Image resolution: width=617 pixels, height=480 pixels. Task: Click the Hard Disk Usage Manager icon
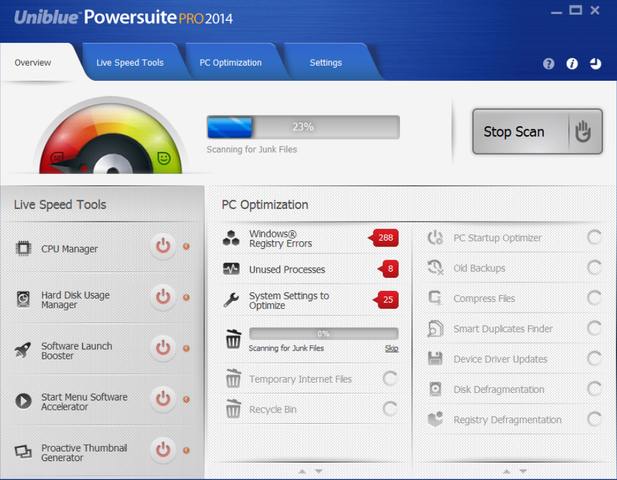coord(23,299)
